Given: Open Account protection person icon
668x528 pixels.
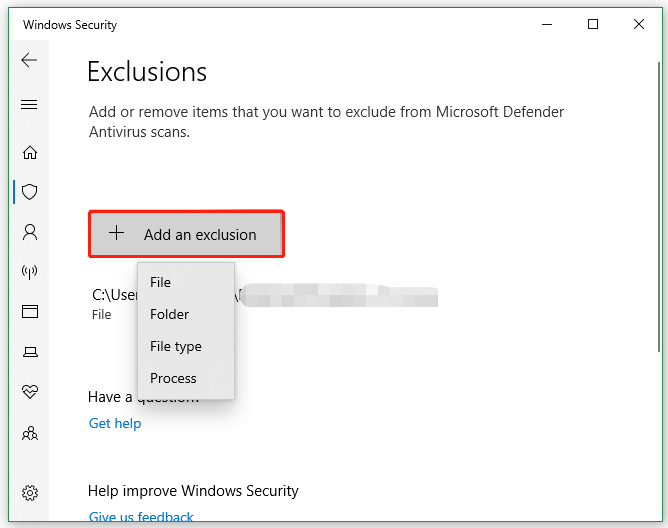Looking at the screenshot, I should [30, 232].
